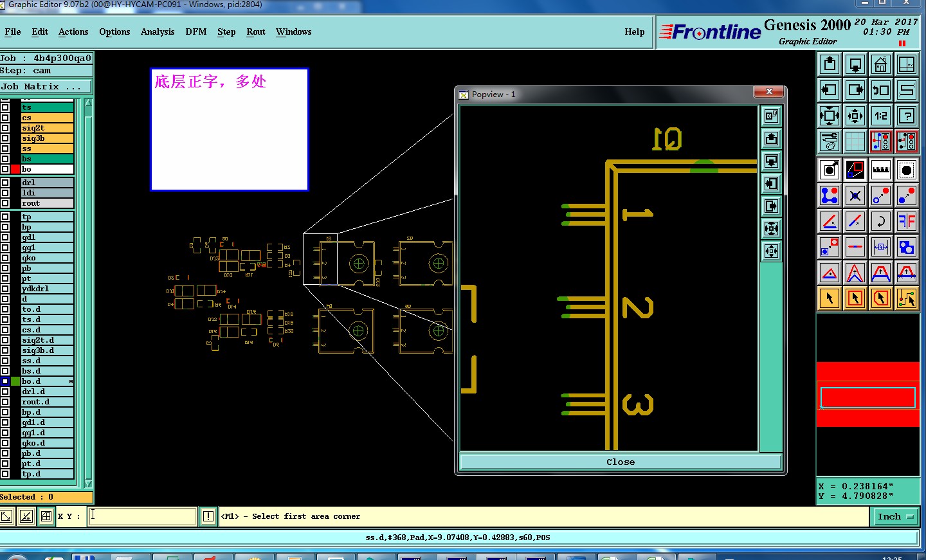926x560 pixels.
Task: Toggle checkbox for layer sig2t
Action: coord(5,128)
